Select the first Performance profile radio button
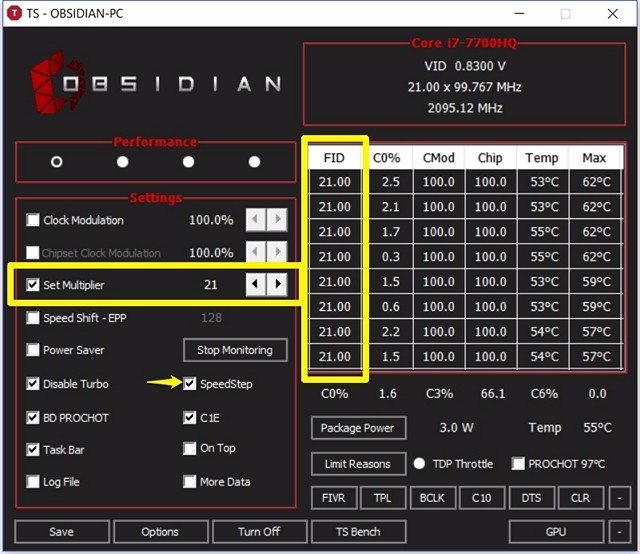 click(57, 162)
